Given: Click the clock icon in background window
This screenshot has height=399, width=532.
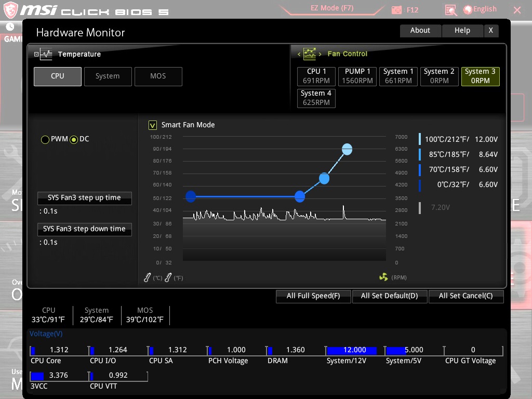Looking at the screenshot, I should [10, 27].
